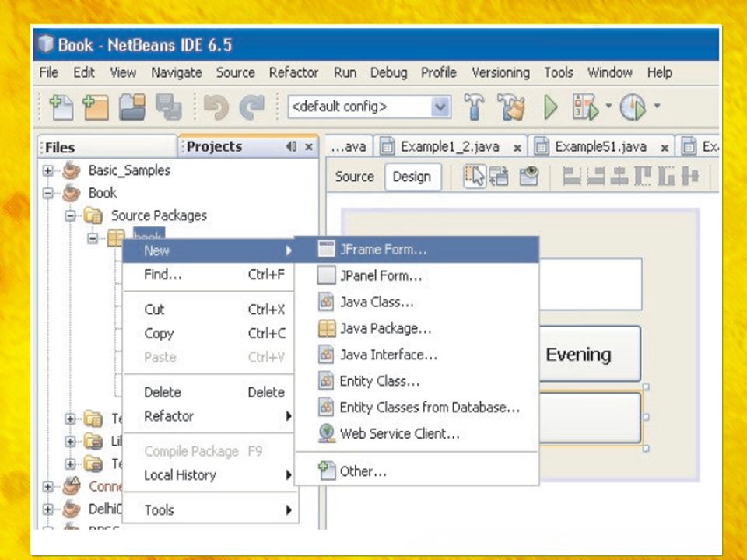Image resolution: width=747 pixels, height=560 pixels.
Task: Open the Window menu
Action: point(610,72)
